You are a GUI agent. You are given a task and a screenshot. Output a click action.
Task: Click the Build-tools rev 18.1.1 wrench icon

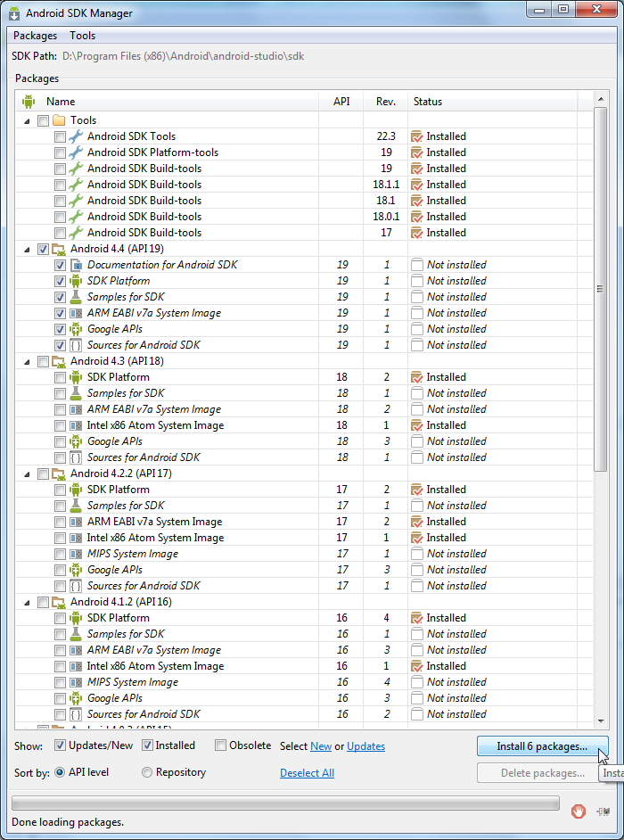pos(76,185)
